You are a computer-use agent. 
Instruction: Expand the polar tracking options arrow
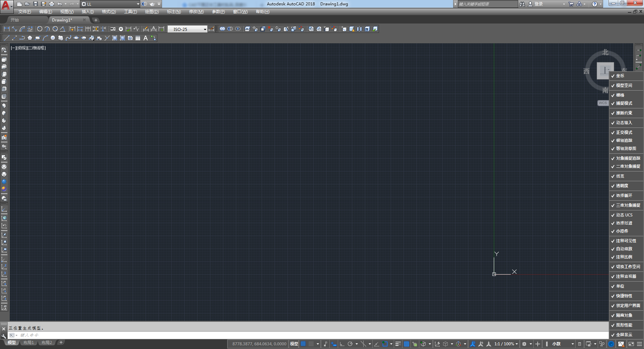point(357,344)
